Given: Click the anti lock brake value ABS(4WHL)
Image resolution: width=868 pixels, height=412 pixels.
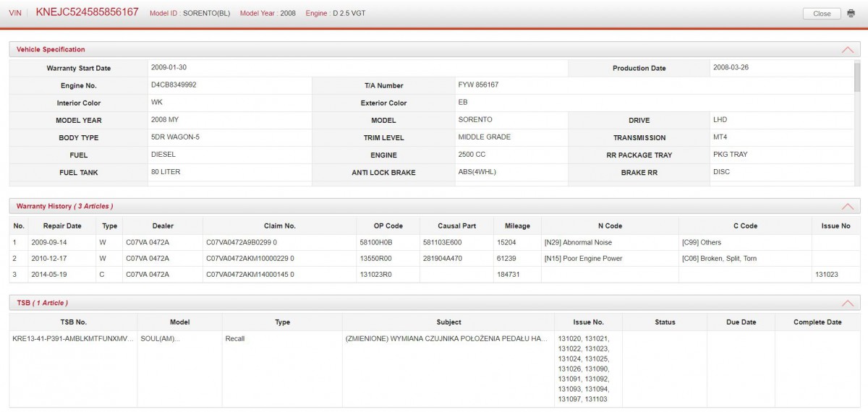Looking at the screenshot, I should (x=477, y=172).
